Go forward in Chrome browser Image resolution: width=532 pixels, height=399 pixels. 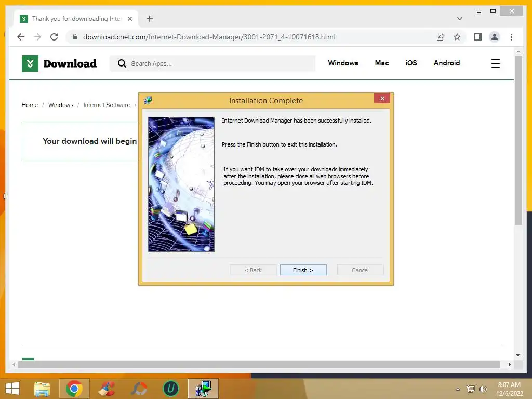coord(37,37)
